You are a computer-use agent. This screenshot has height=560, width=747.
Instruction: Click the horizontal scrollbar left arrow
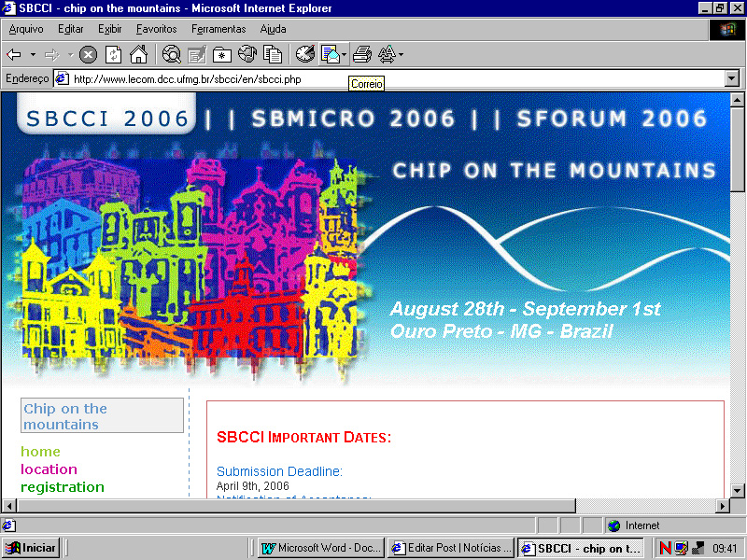coord(9,505)
